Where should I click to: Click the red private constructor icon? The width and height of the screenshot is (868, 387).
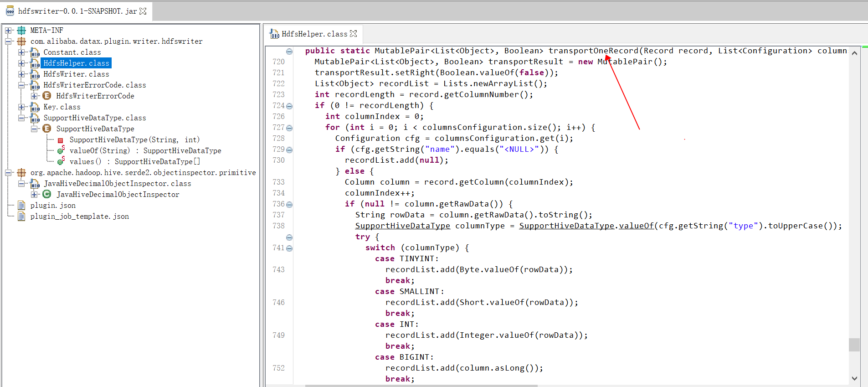click(x=60, y=140)
